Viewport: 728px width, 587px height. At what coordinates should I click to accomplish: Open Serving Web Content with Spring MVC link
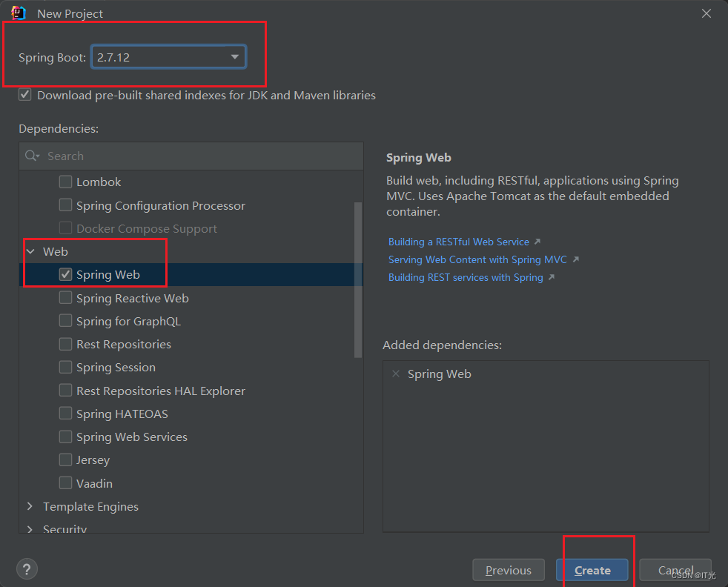coord(477,259)
